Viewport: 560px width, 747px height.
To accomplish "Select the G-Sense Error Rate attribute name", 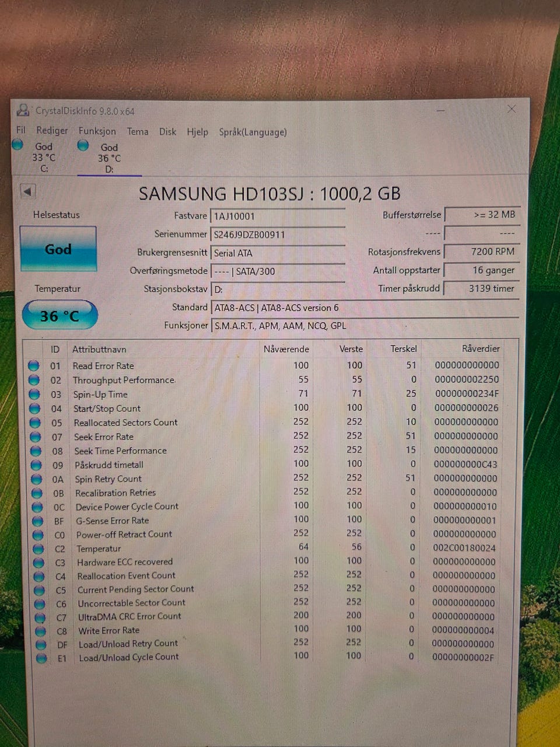I will (113, 521).
